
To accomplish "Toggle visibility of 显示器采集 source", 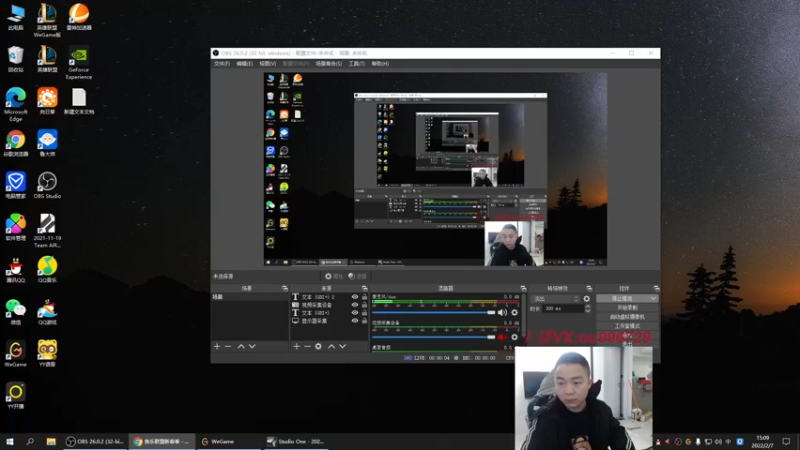I will click(355, 321).
